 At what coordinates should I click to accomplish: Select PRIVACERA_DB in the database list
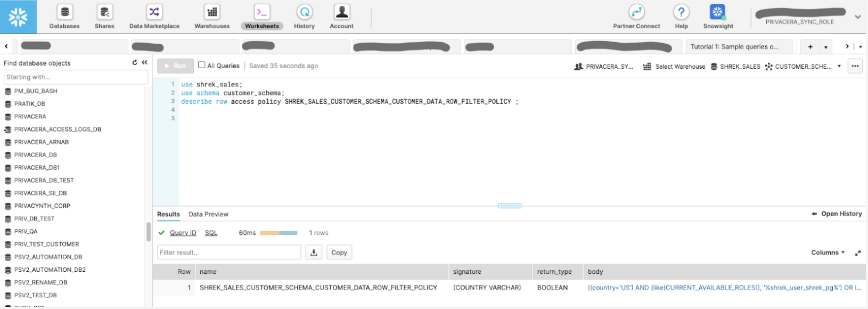point(36,155)
